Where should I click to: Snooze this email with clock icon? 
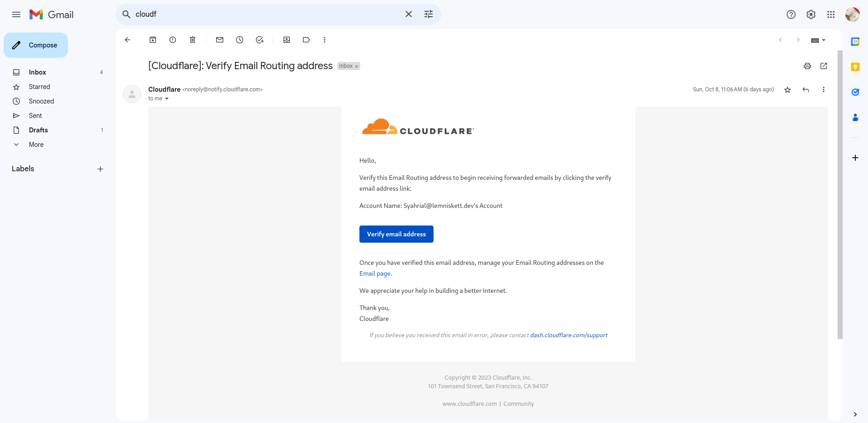240,40
